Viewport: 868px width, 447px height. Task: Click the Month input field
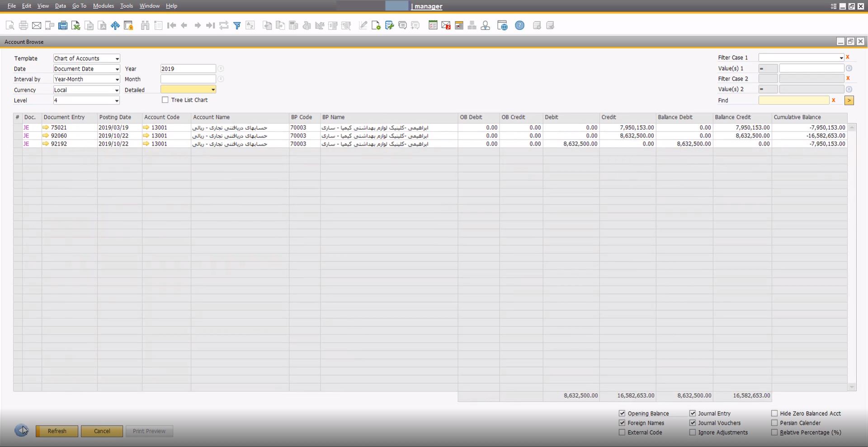tap(188, 79)
